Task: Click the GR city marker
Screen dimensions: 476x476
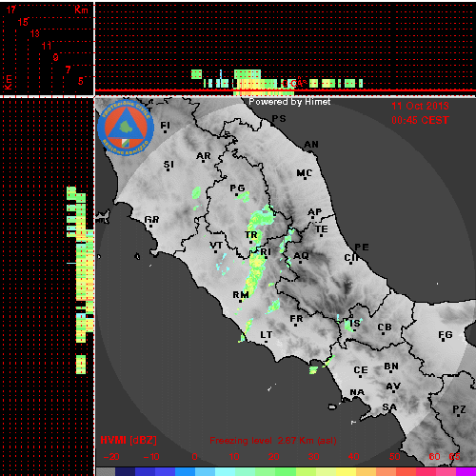Action: pos(151,226)
